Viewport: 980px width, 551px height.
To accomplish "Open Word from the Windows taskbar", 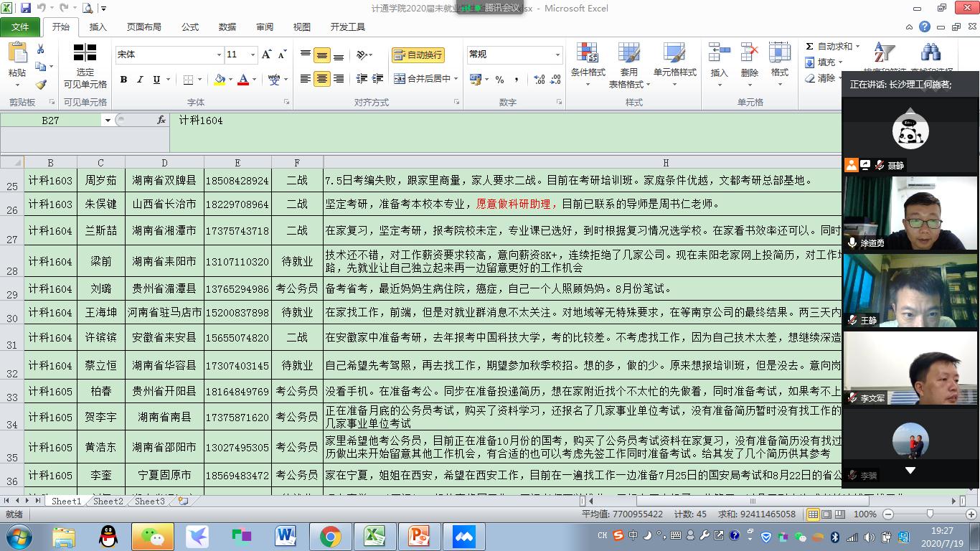I will click(286, 536).
